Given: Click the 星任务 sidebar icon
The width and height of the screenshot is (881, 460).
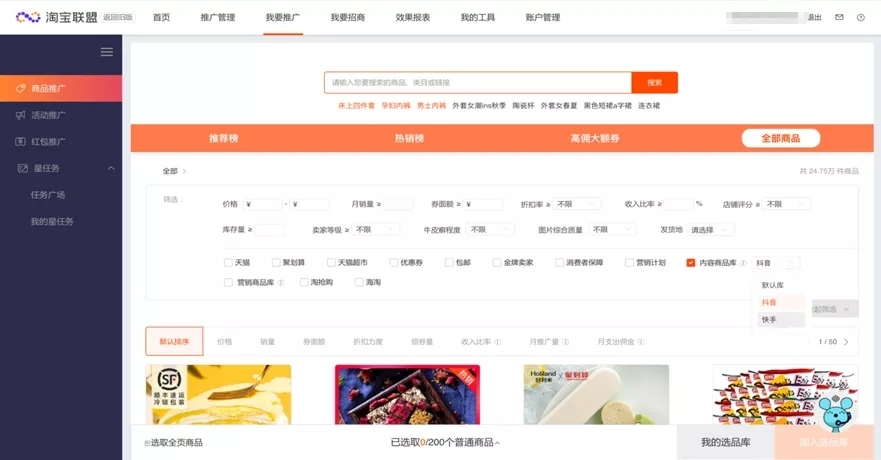Looking at the screenshot, I should [22, 168].
